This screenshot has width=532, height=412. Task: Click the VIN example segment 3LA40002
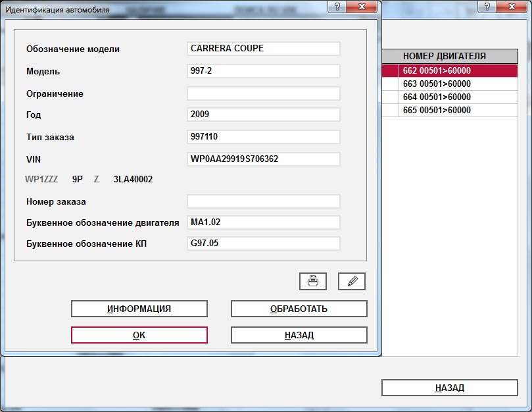pyautogui.click(x=133, y=179)
